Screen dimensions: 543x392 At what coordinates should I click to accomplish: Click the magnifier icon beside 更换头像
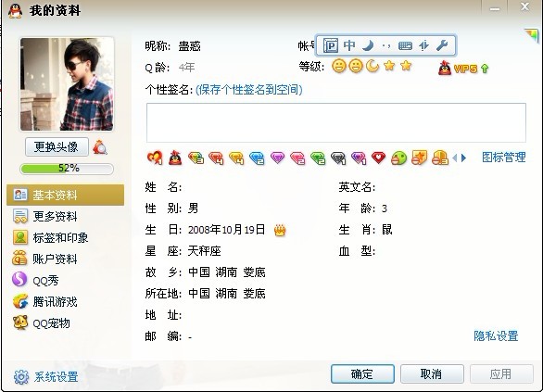point(100,147)
